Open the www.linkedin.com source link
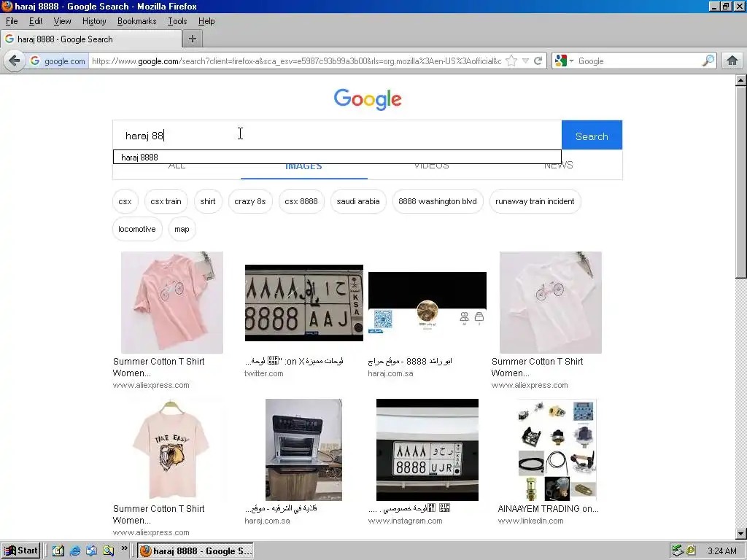Image resolution: width=747 pixels, height=560 pixels. point(531,521)
